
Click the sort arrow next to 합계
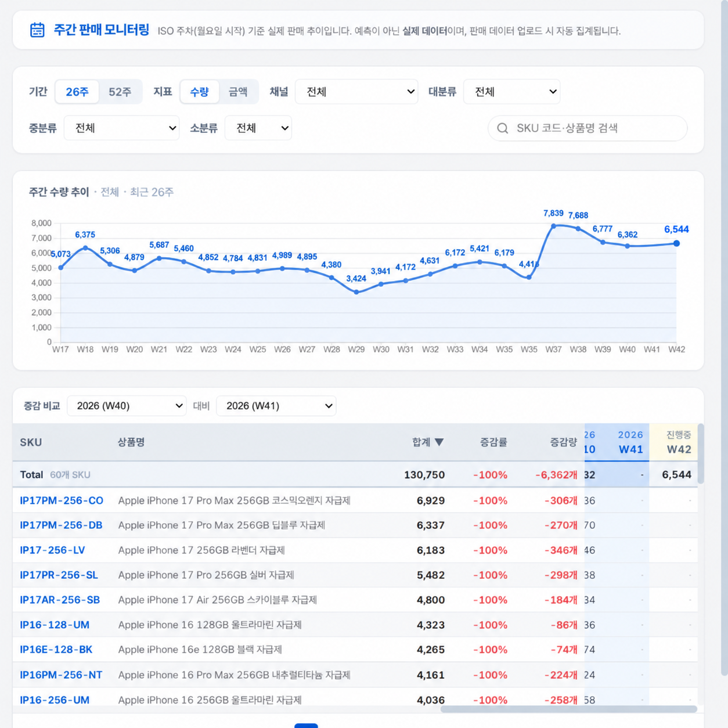[439, 442]
